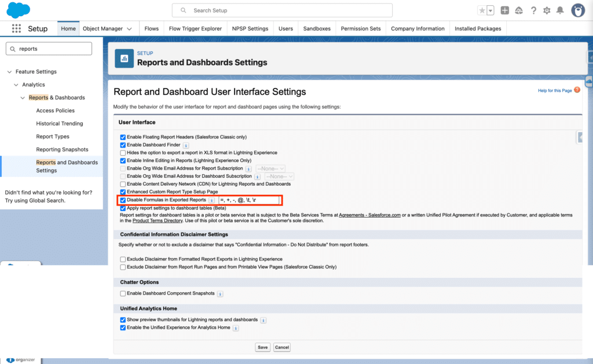This screenshot has width=593, height=364.
Task: Open the user profile avatar
Action: (x=577, y=10)
